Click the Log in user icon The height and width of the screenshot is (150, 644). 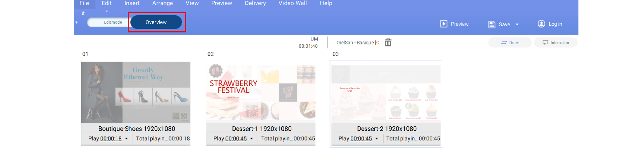pos(541,24)
